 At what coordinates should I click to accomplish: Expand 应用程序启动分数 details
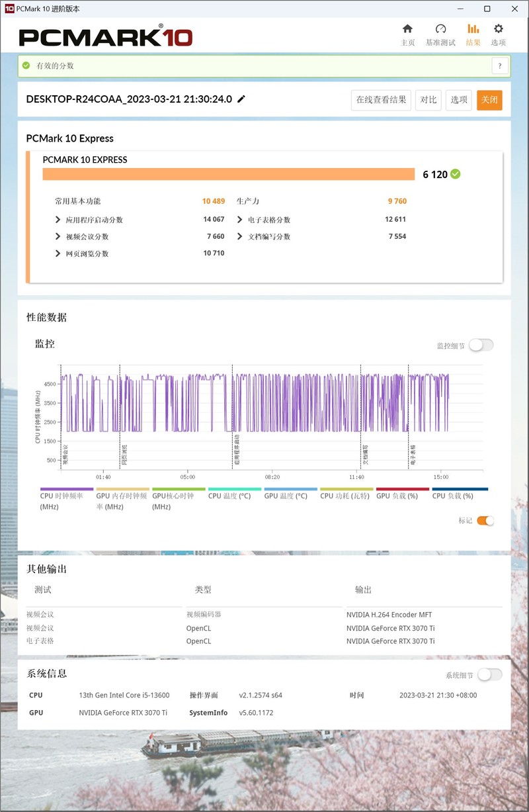coord(57,219)
